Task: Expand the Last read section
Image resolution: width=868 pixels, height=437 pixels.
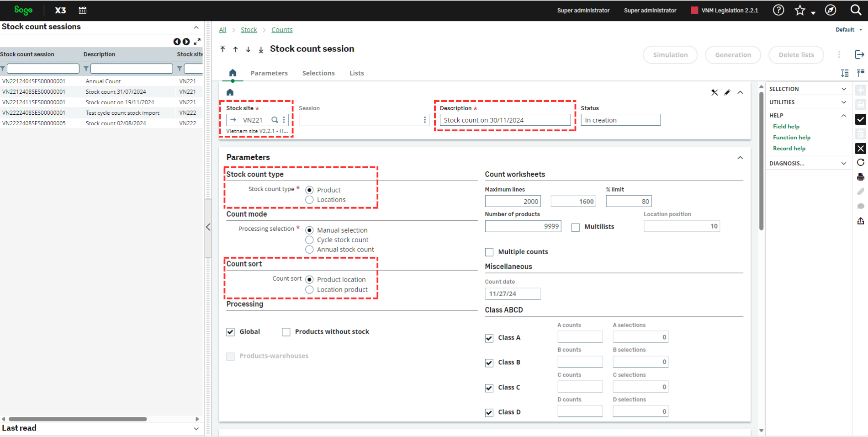Action: tap(196, 429)
